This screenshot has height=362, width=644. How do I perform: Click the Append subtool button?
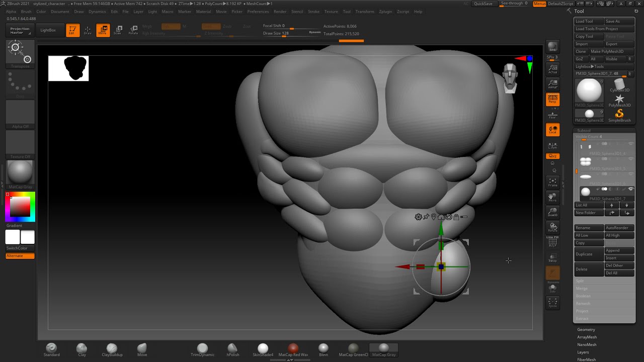[619, 250]
